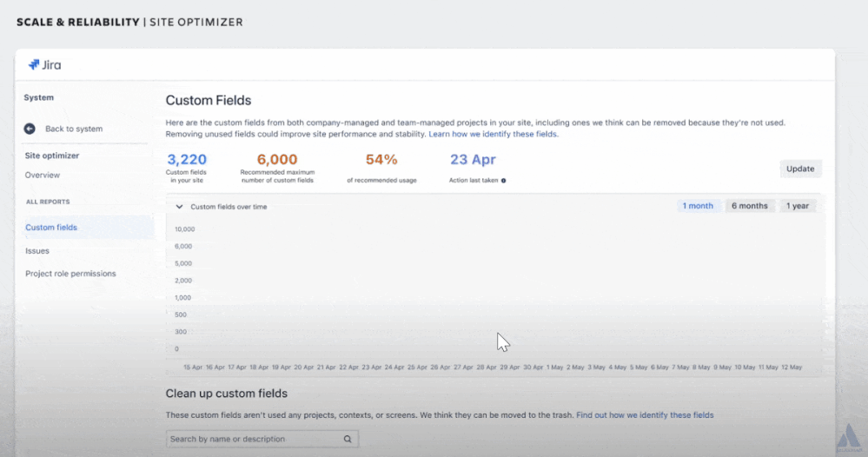Click the 23 Apr action date
Screen dimensions: 868x457
pyautogui.click(x=473, y=159)
